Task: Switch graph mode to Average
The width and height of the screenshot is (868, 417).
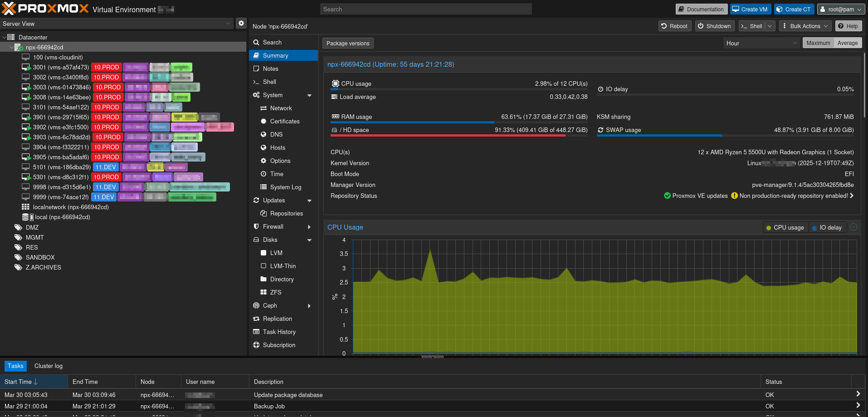Action: pyautogui.click(x=848, y=43)
